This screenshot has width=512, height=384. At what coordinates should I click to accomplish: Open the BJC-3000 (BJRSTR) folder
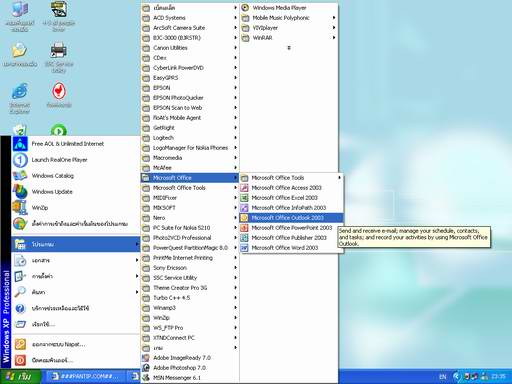[189, 38]
